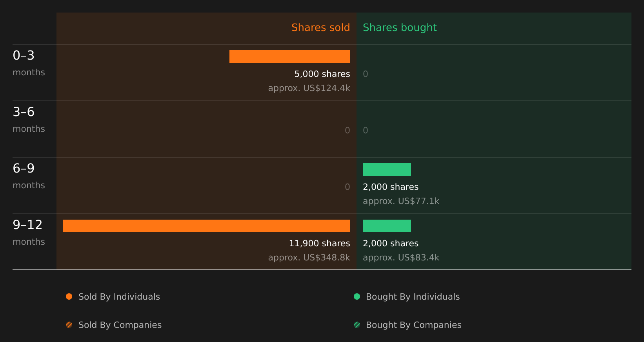
Task: Click the approx. US$83.4k amount
Action: 401,258
